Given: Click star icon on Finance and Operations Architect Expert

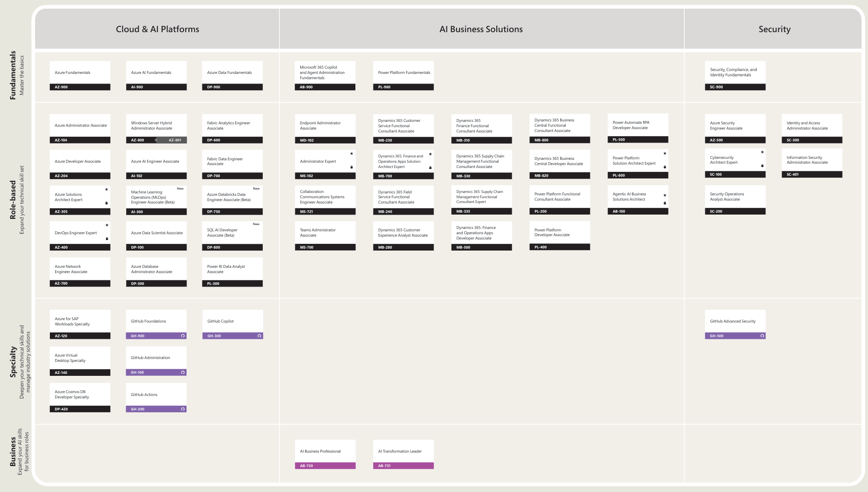Looking at the screenshot, I should [x=430, y=154].
